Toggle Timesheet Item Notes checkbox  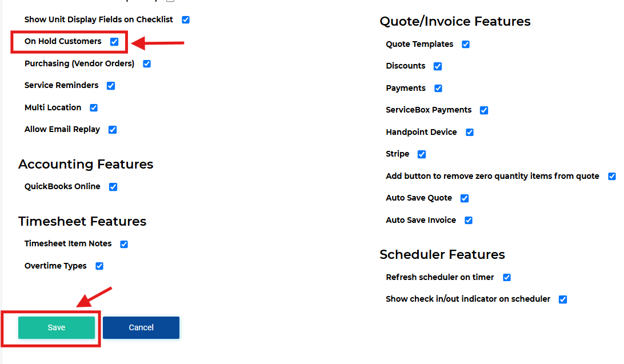coord(124,244)
